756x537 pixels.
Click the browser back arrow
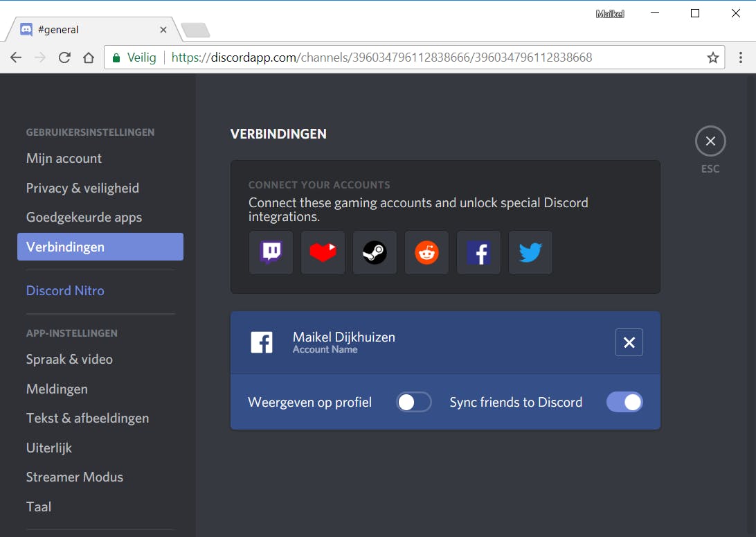point(16,58)
